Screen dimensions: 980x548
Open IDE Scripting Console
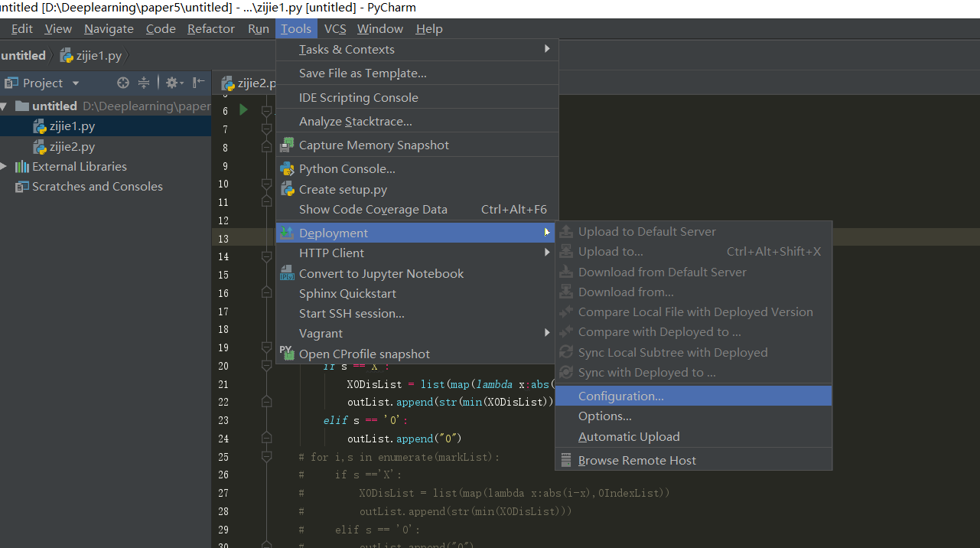click(417, 97)
